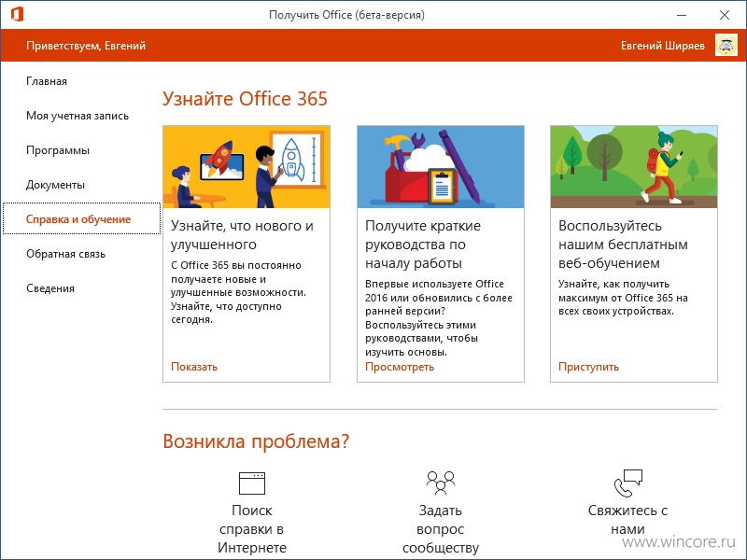Close the Получить Office window
This screenshot has height=560, width=747.
pos(725,15)
